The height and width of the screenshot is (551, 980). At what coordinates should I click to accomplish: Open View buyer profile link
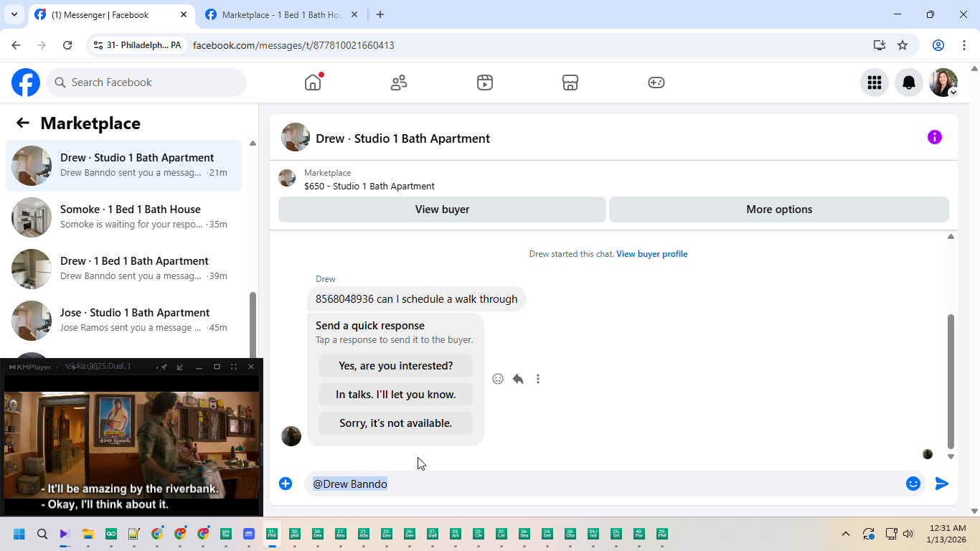pyautogui.click(x=651, y=254)
